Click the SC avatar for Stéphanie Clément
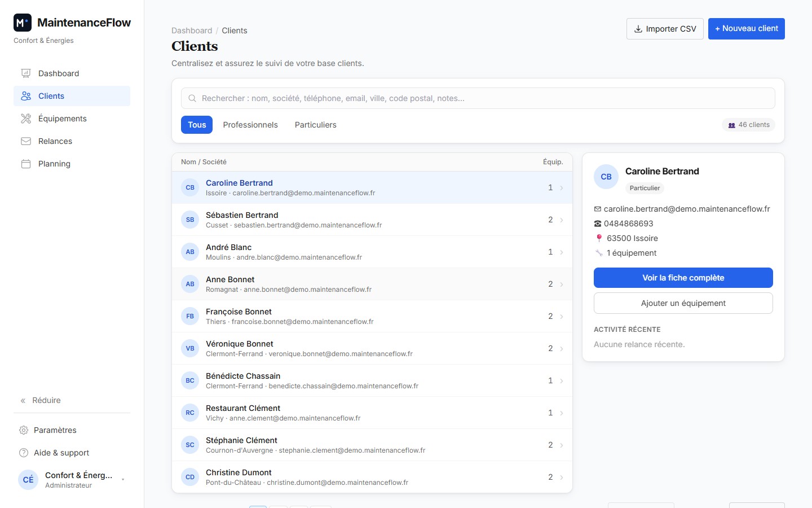812x508 pixels. 190,445
